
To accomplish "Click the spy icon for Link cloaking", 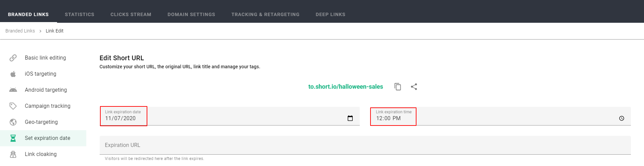I will point(13,154).
